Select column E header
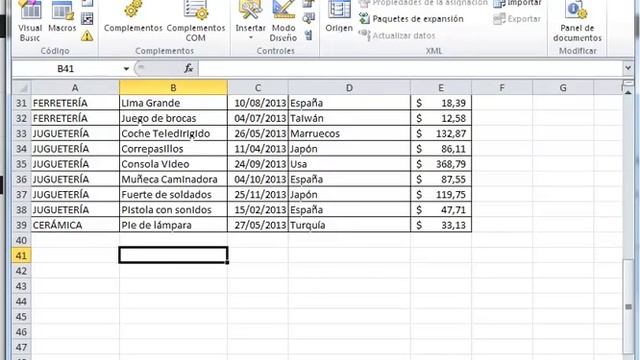The width and height of the screenshot is (640, 360). pos(441,88)
